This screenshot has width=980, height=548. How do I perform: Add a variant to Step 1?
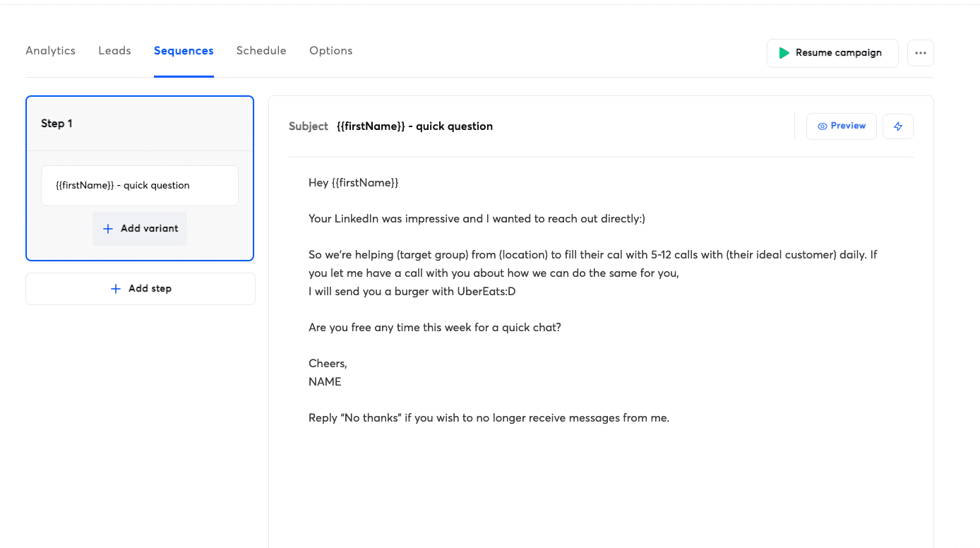pos(140,229)
